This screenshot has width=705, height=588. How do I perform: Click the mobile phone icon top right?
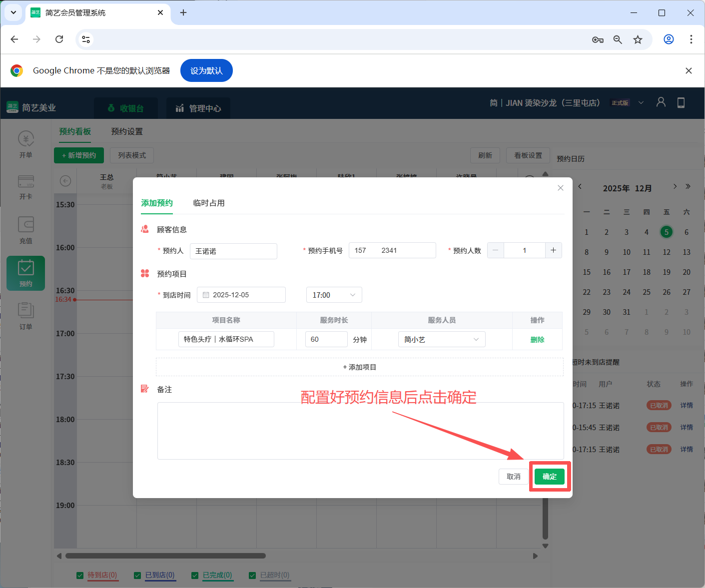pos(681,102)
